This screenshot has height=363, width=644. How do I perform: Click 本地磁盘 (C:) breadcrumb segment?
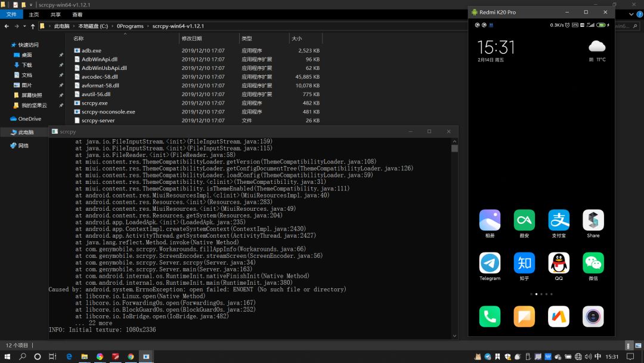coord(93,26)
